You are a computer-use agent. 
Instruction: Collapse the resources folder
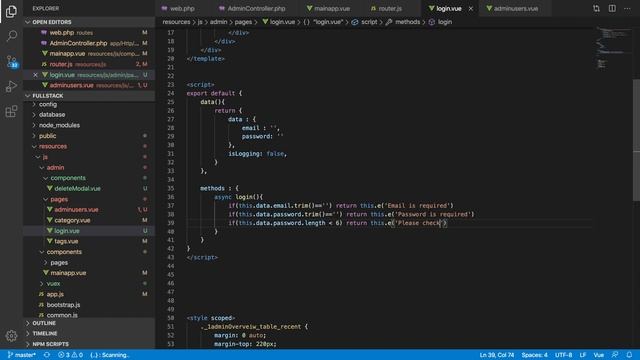click(x=53, y=146)
